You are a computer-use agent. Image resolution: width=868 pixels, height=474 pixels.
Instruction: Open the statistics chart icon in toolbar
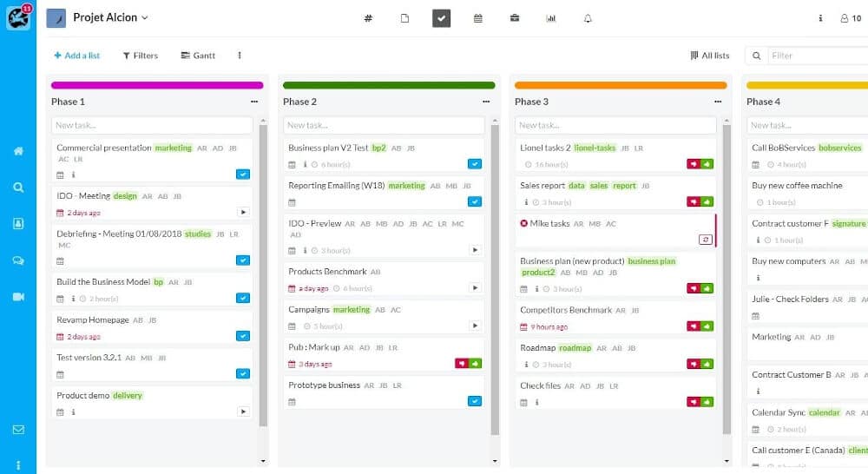coord(551,18)
